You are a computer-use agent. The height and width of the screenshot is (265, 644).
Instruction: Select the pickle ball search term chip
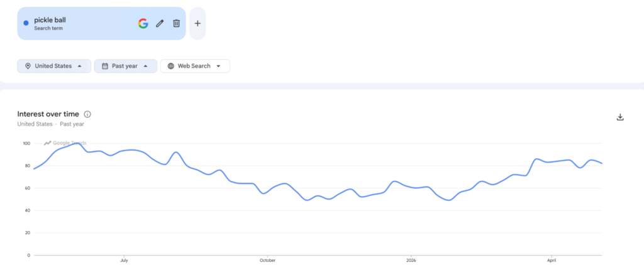click(101, 23)
